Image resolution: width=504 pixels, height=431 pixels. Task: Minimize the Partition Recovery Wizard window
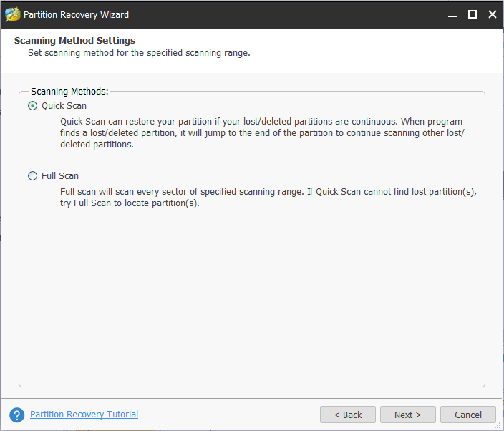(x=452, y=14)
